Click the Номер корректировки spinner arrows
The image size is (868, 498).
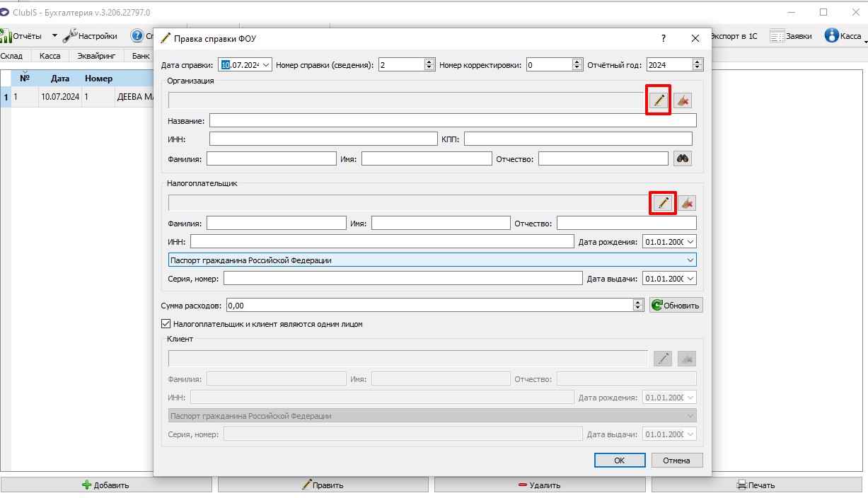578,65
